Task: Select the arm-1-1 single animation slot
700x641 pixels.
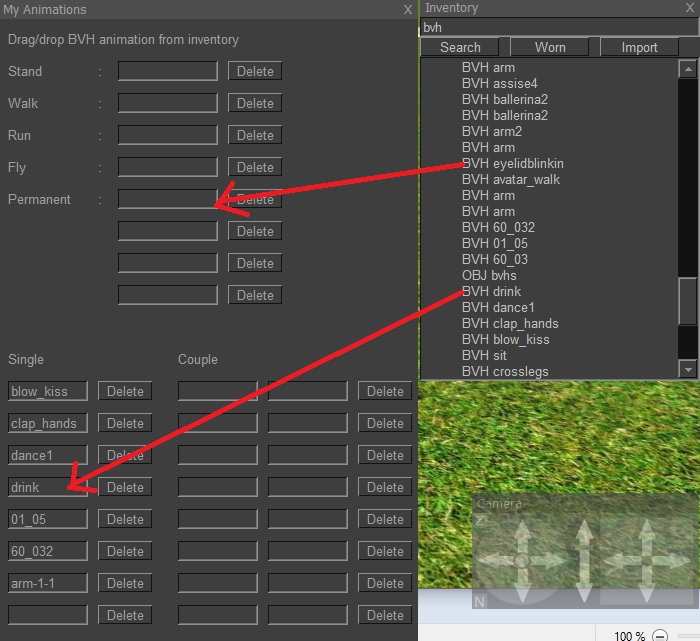Action: [x=48, y=583]
